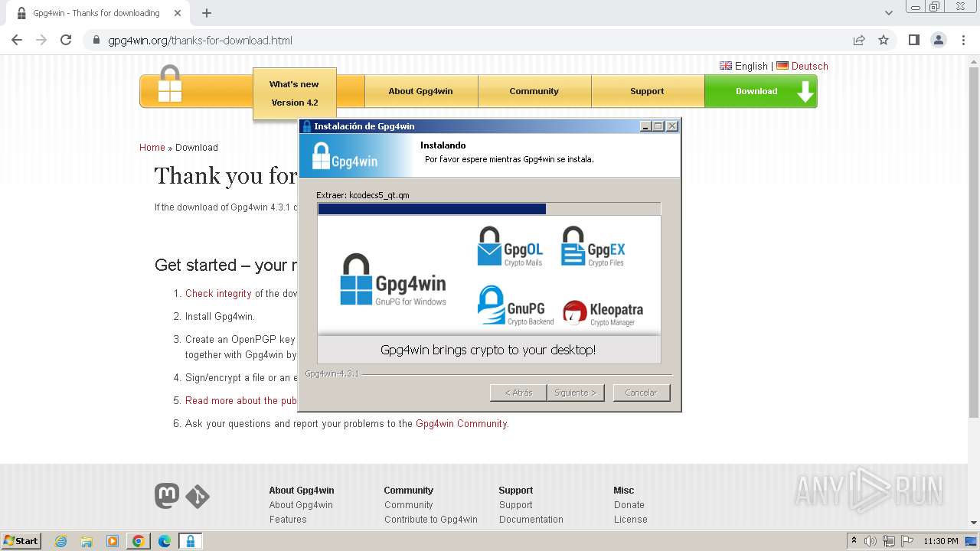Screen dimensions: 980x551
Task: Open footer Support link under Support heading
Action: (x=516, y=505)
